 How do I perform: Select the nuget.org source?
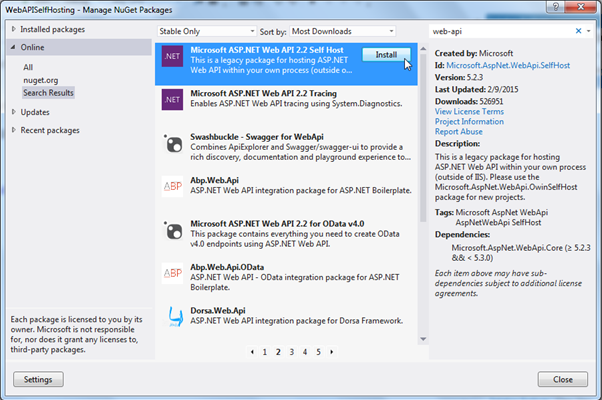pyautogui.click(x=41, y=80)
